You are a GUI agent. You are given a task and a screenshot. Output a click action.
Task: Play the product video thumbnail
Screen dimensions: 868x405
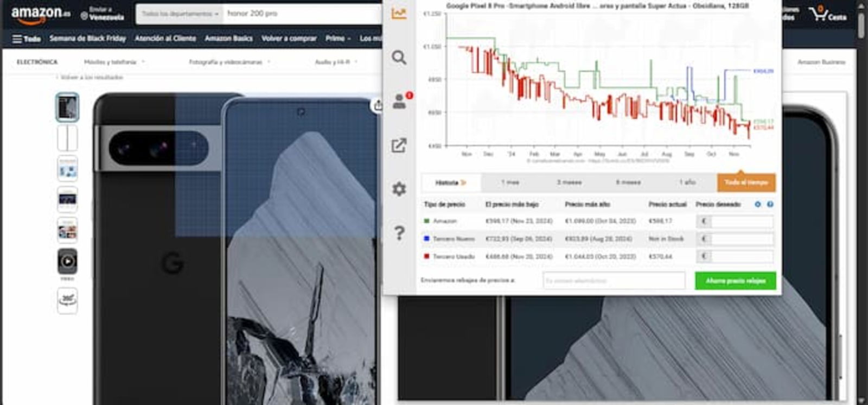(67, 262)
